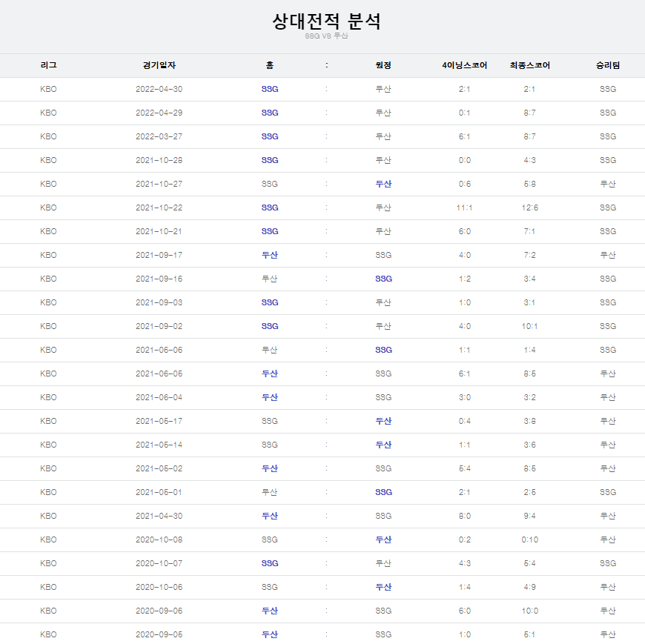Click final score '0:10' in the 2020-10-08 row

coord(530,540)
